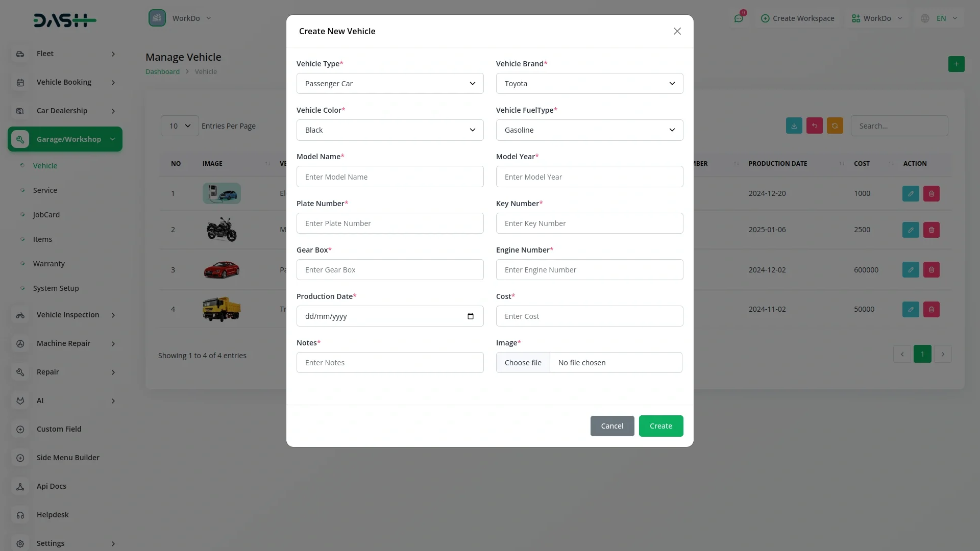
Task: Open the Vehicle Type dropdown
Action: (x=389, y=84)
